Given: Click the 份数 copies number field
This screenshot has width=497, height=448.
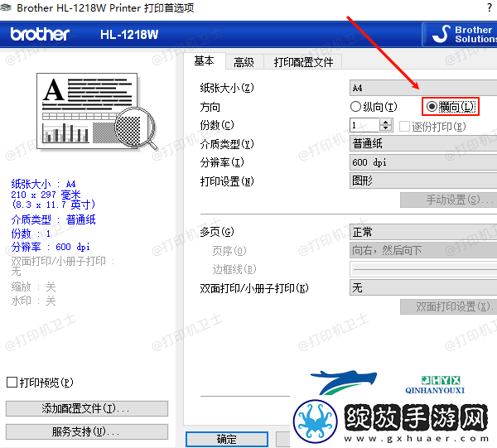Looking at the screenshot, I should click(x=364, y=126).
